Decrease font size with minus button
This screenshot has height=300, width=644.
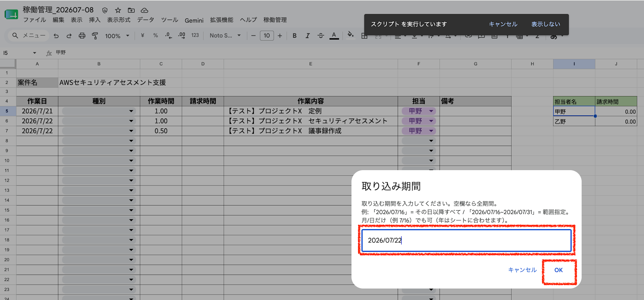[x=253, y=36]
